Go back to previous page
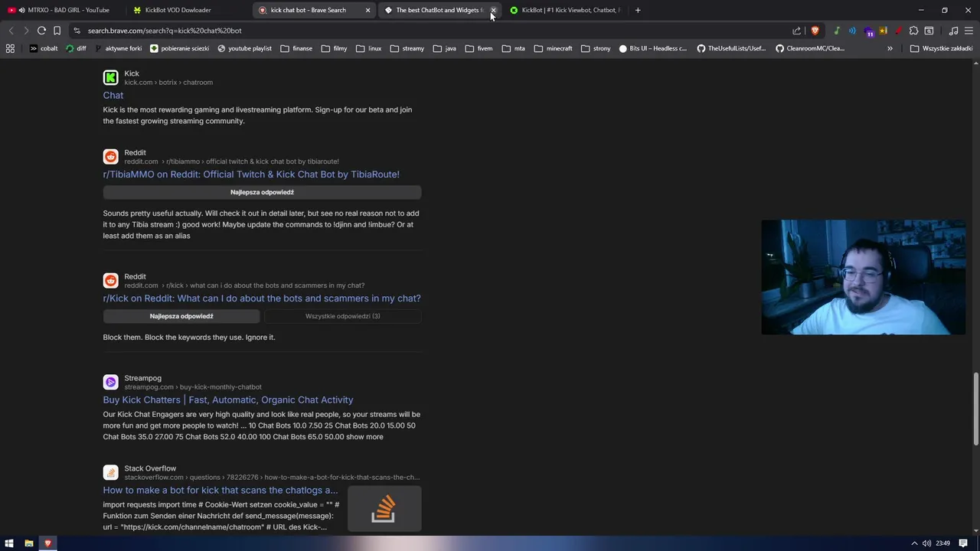980x551 pixels. click(x=11, y=31)
